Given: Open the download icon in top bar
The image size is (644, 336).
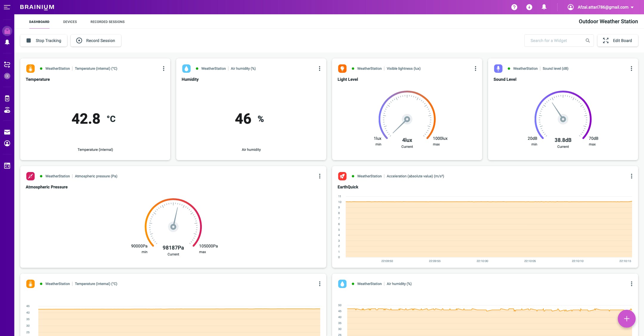Looking at the screenshot, I should (529, 7).
